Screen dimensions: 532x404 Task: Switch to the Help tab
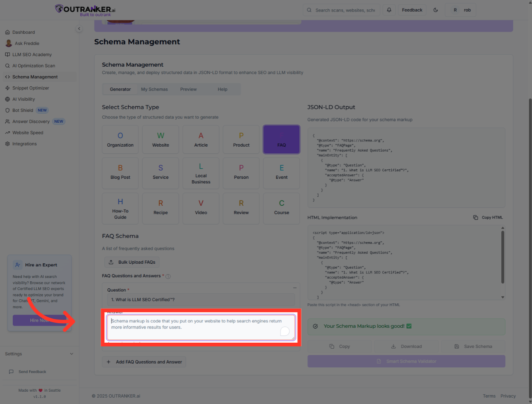(x=223, y=89)
